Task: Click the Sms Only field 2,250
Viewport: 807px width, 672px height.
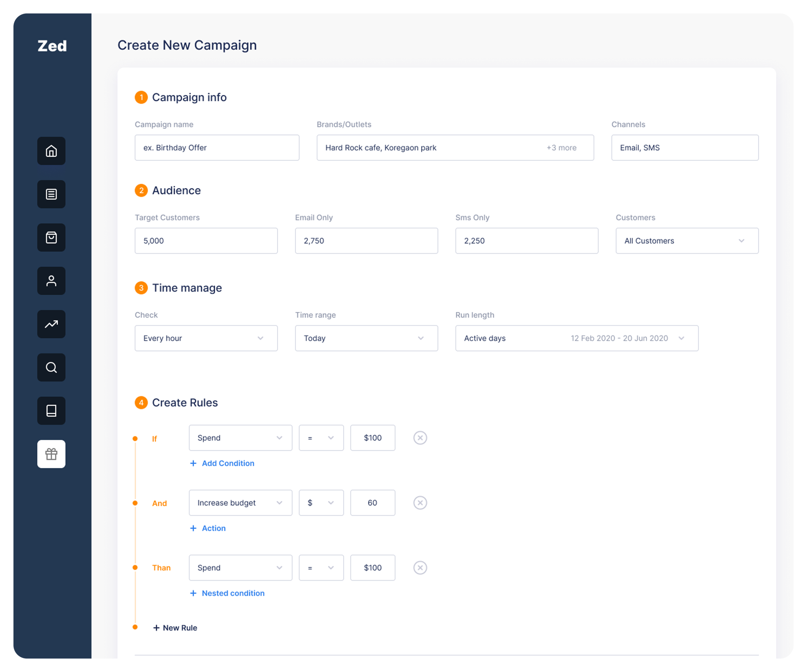Action: [527, 241]
